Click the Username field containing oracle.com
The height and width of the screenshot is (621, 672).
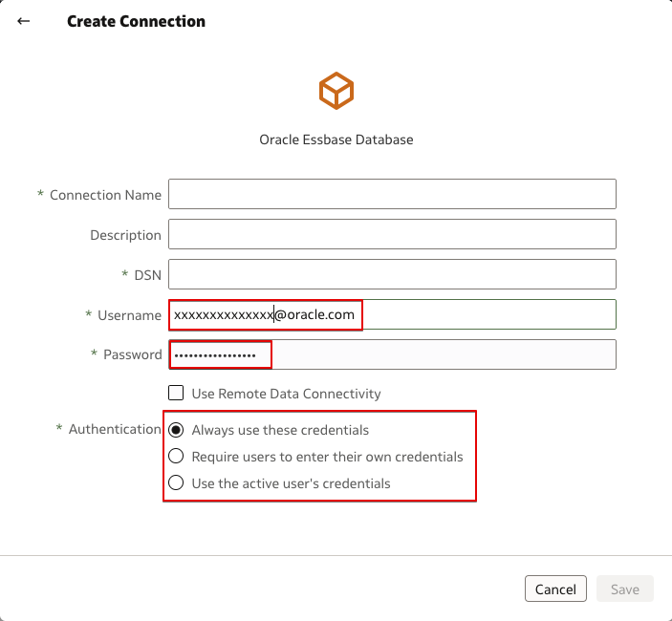coord(392,314)
